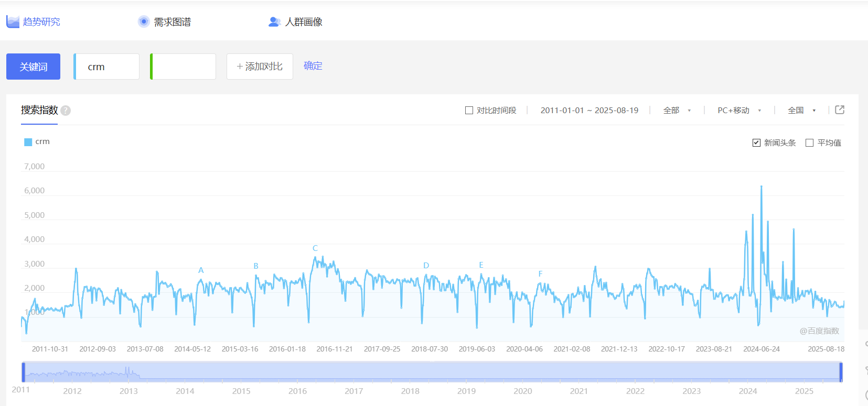Click news marker D on chart
The image size is (868, 406).
[x=426, y=266]
